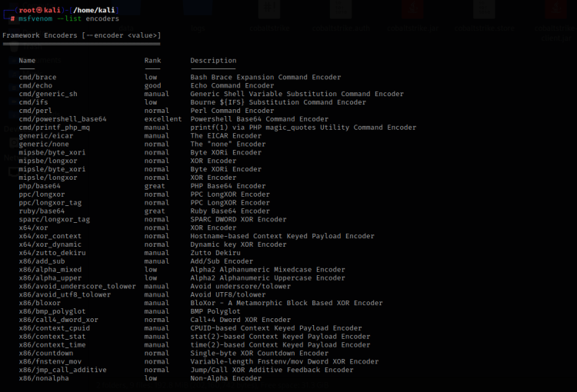
Task: Select the 'cmd/printf_php_mq' encoder name
Action: (55, 128)
